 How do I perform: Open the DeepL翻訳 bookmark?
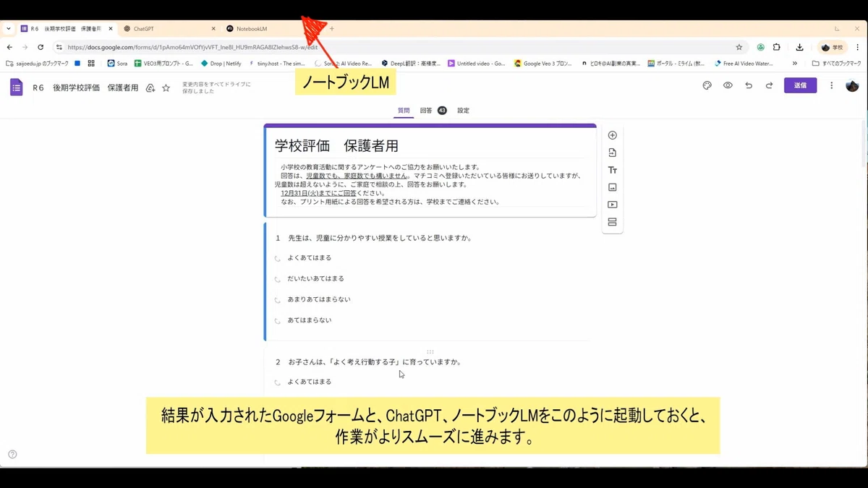pyautogui.click(x=412, y=64)
